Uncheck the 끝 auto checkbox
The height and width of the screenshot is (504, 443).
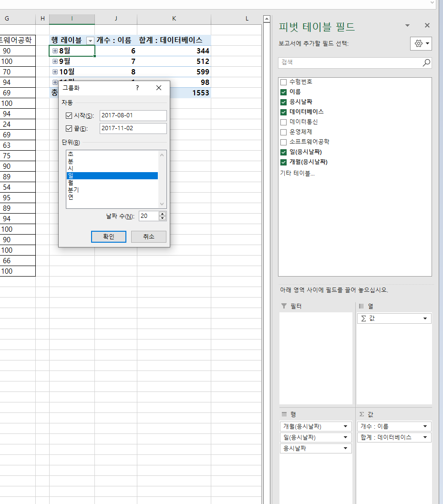pos(69,128)
